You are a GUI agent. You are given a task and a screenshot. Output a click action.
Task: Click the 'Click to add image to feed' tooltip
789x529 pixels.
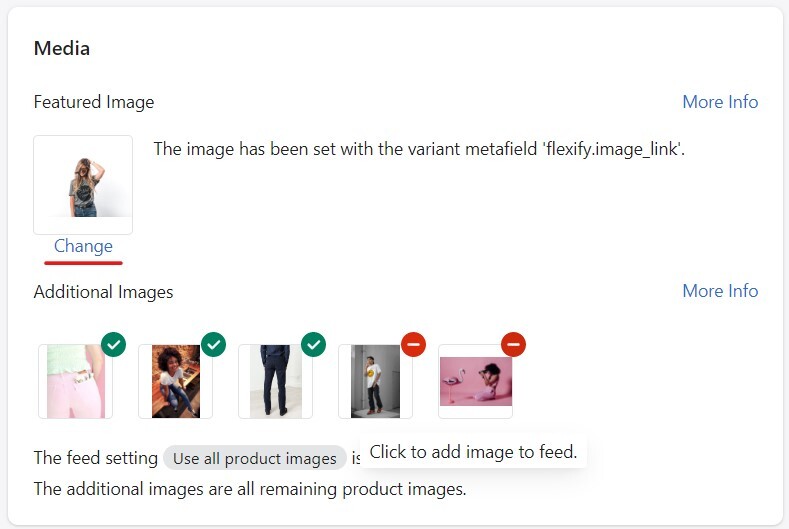[x=474, y=452]
